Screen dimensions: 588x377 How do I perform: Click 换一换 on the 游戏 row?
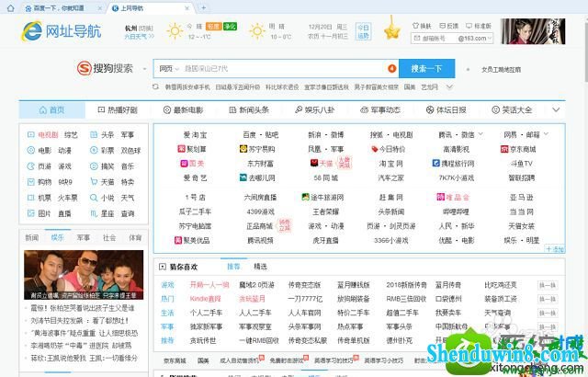click(x=548, y=285)
